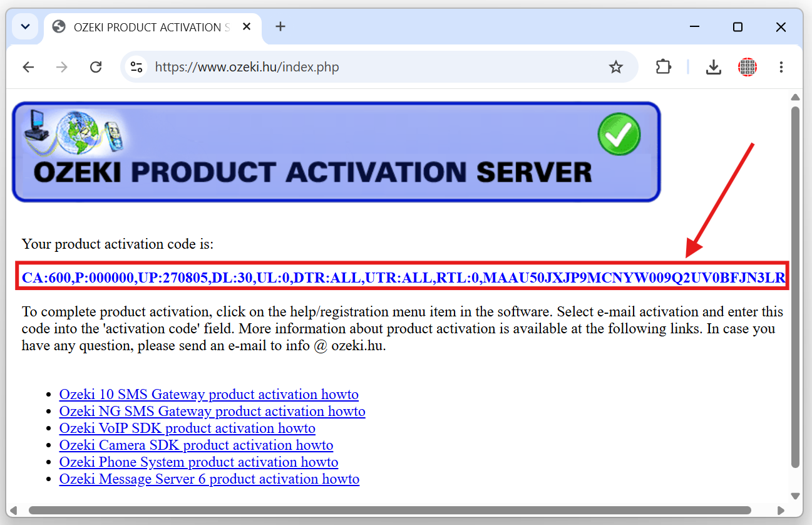Open a new tab with the plus button
The width and height of the screenshot is (812, 525).
280,26
